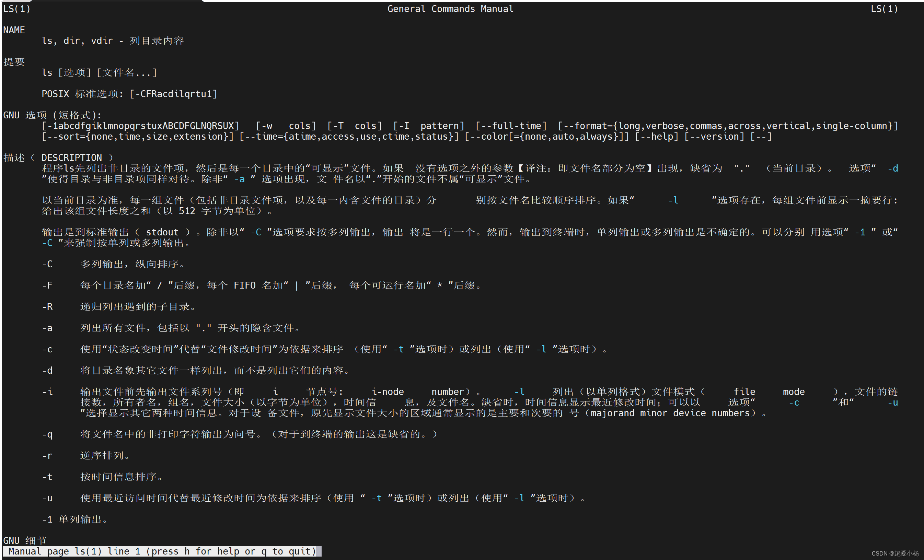Click the [--full-time] option text
This screenshot has height=560, width=924.
point(511,126)
